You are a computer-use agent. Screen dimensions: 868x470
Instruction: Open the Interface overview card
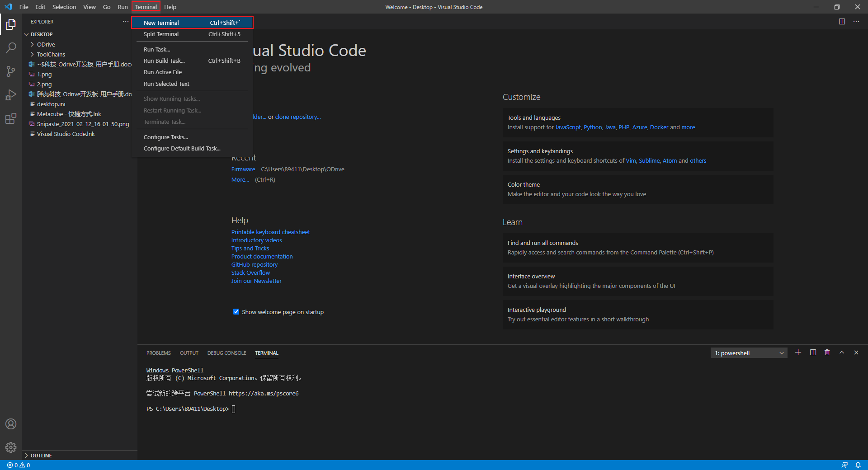pos(638,281)
